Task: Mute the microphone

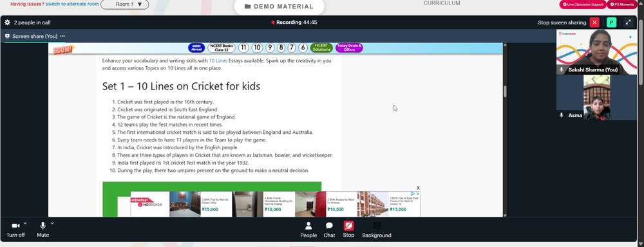Action: click(43, 230)
